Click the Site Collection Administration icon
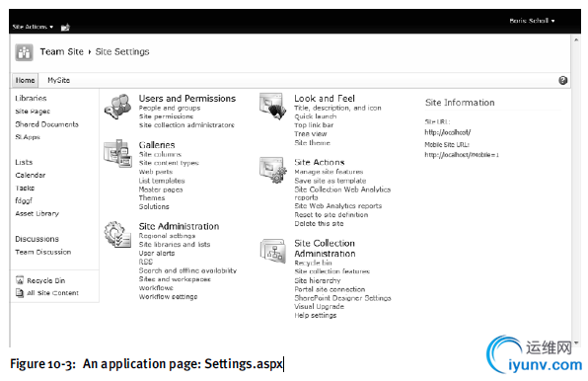This screenshot has width=588, height=381. coord(273,252)
